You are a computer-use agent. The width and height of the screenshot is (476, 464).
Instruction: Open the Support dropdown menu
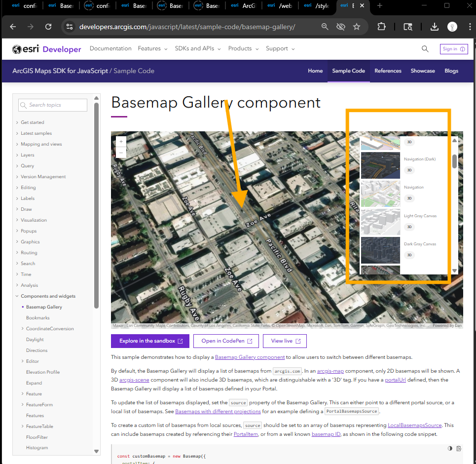tap(280, 48)
